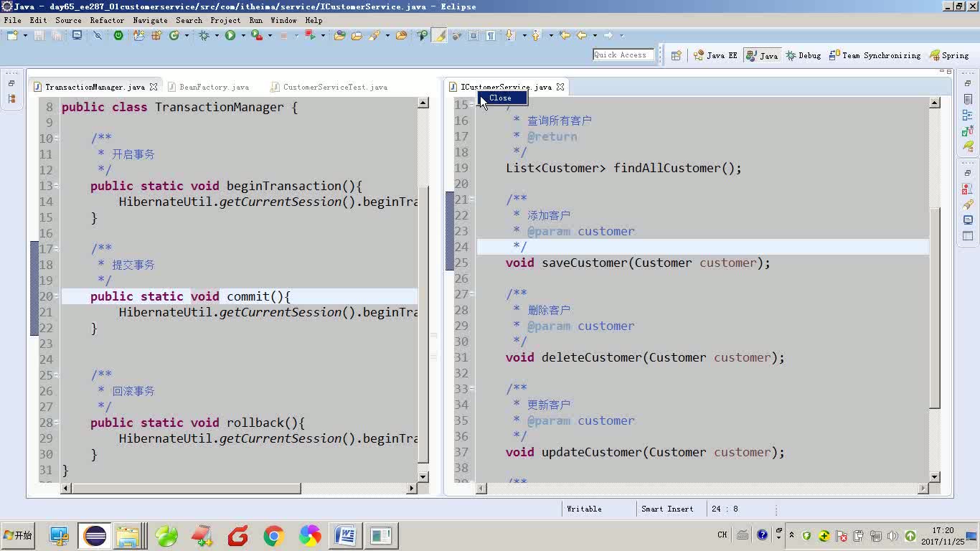Switch to the Spring perspective
The width and height of the screenshot is (980, 551).
coord(948,55)
